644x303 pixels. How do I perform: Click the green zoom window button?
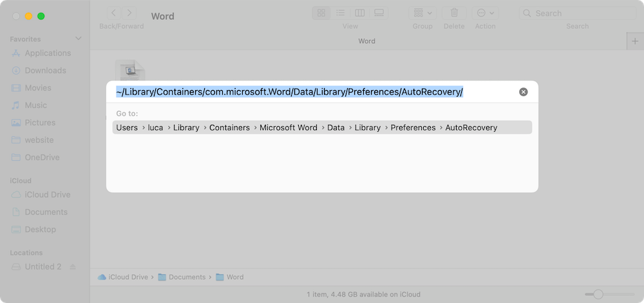point(41,16)
